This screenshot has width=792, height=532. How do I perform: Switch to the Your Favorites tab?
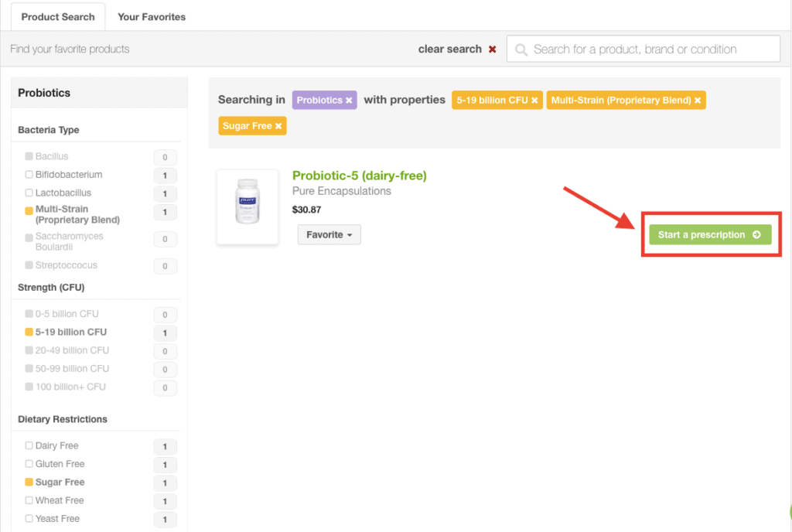pos(152,17)
